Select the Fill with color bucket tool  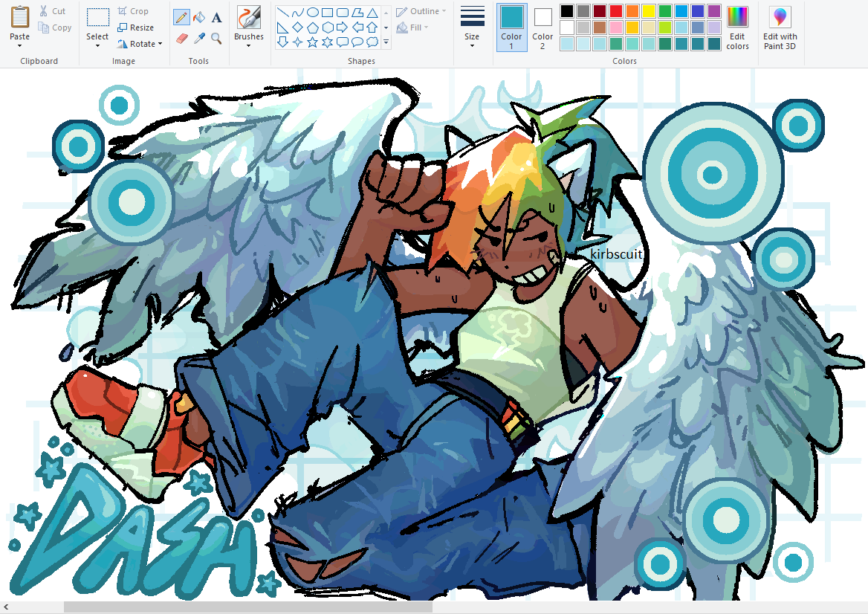(x=199, y=17)
